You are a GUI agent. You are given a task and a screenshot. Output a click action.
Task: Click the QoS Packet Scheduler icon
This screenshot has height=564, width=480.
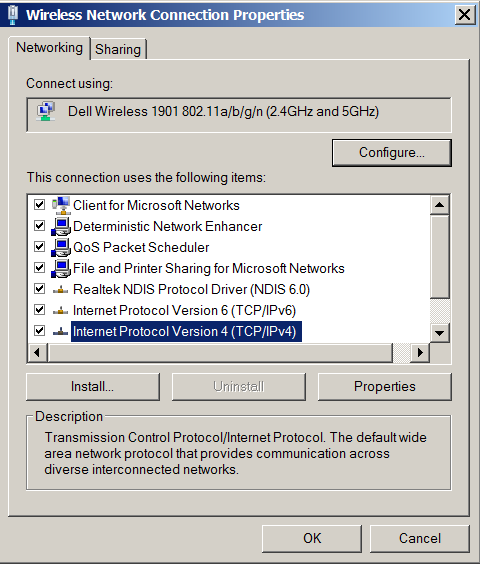click(x=60, y=247)
